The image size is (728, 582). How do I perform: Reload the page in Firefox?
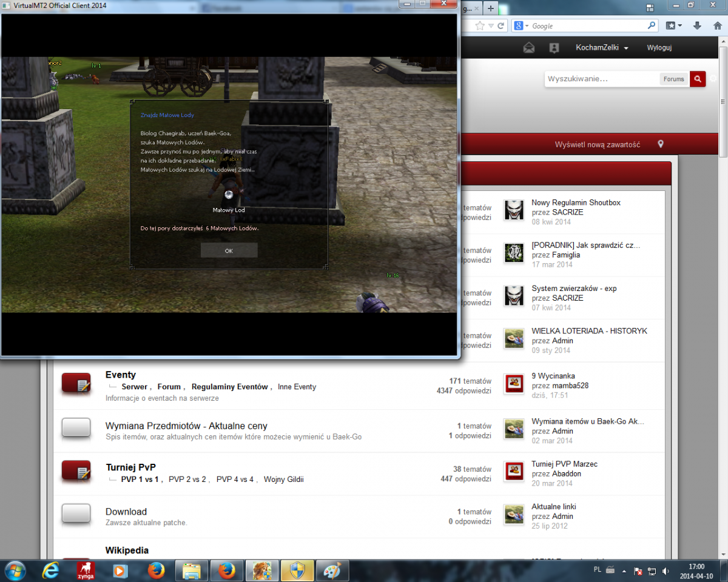coord(501,26)
